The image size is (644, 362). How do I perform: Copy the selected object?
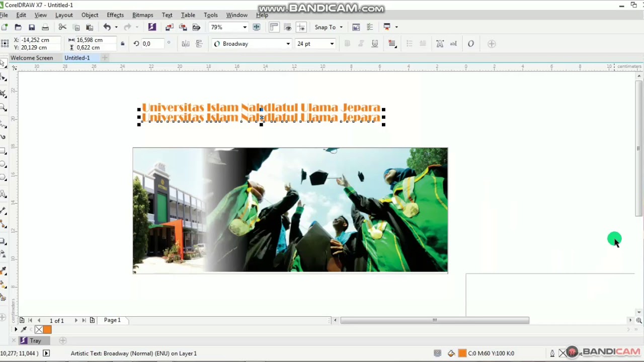(76, 27)
